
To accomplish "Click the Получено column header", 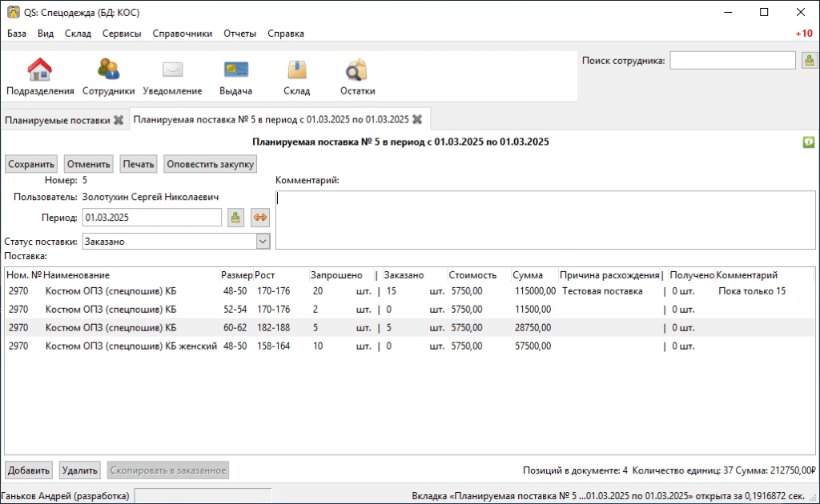I will click(691, 275).
